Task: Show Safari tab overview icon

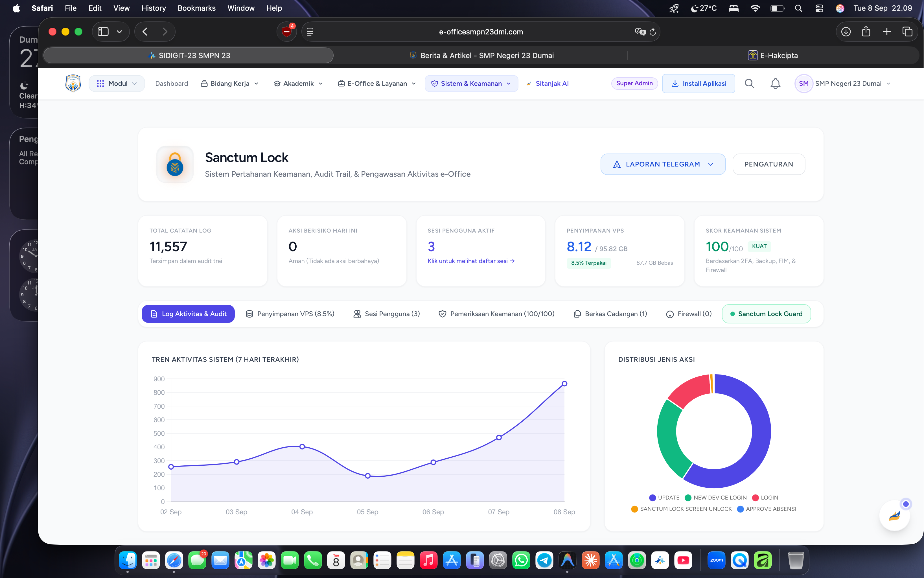Action: click(x=907, y=32)
